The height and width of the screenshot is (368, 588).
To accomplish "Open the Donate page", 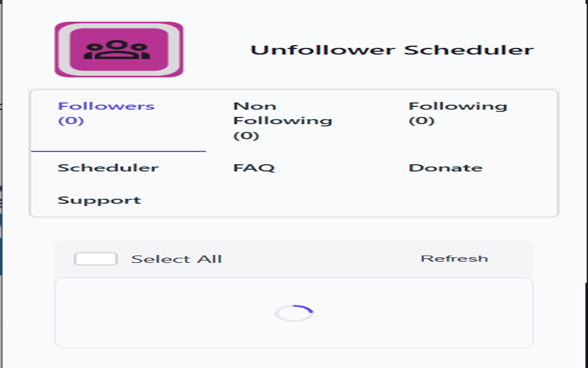I will 446,167.
